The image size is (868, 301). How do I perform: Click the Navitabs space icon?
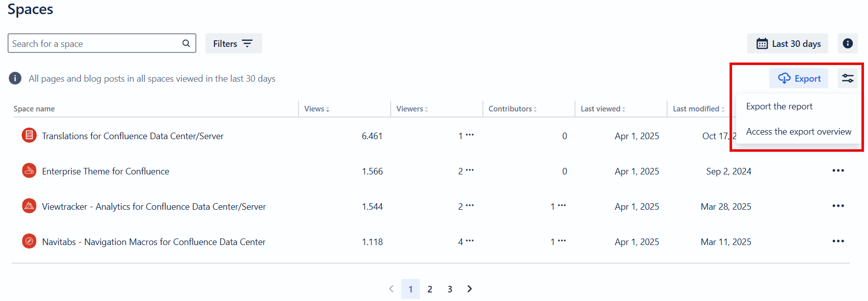coord(29,241)
